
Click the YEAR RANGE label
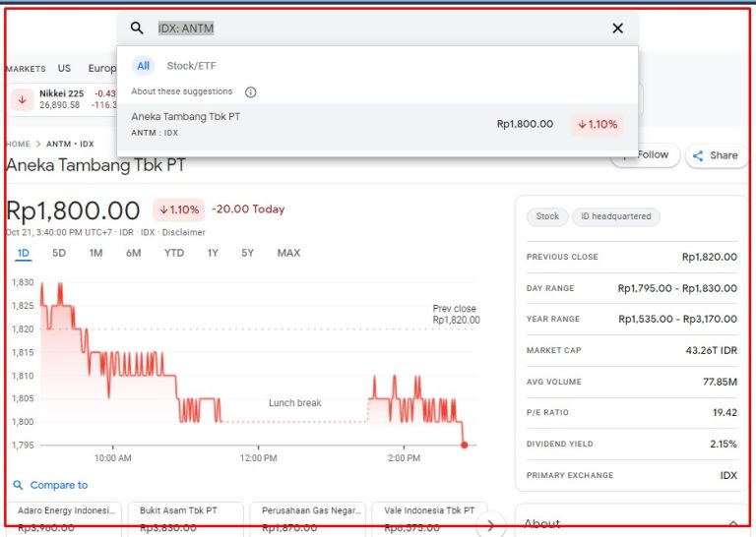553,319
